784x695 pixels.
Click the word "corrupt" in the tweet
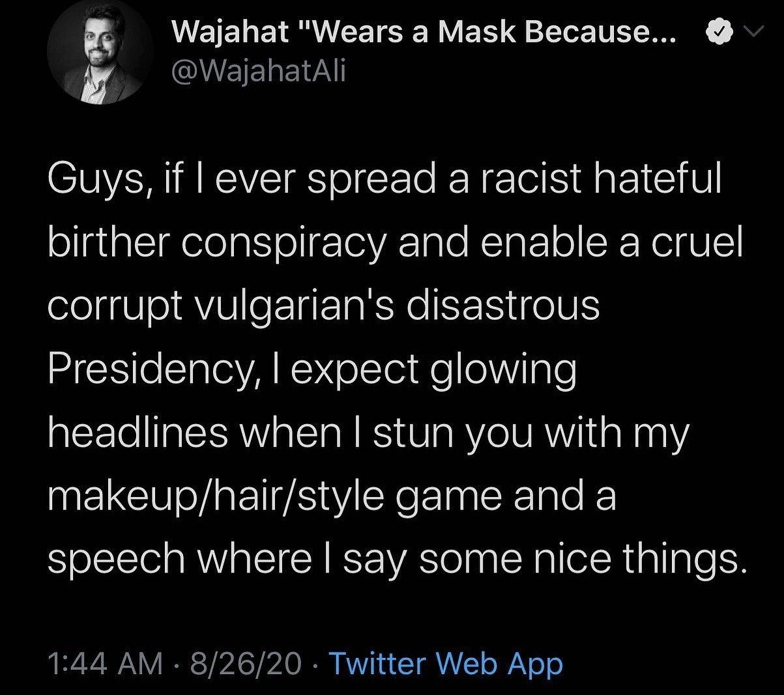pyautogui.click(x=115, y=305)
